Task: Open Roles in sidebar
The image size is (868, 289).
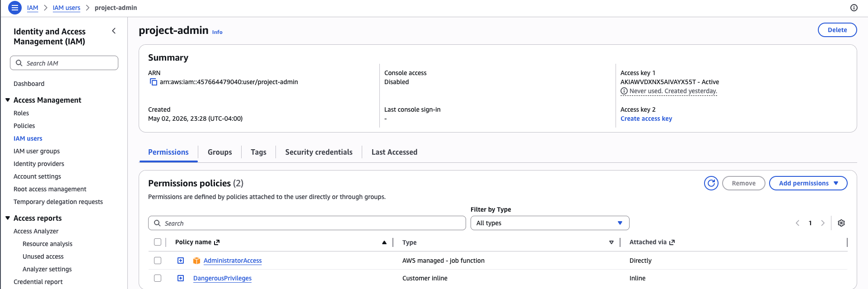Action: 21,113
